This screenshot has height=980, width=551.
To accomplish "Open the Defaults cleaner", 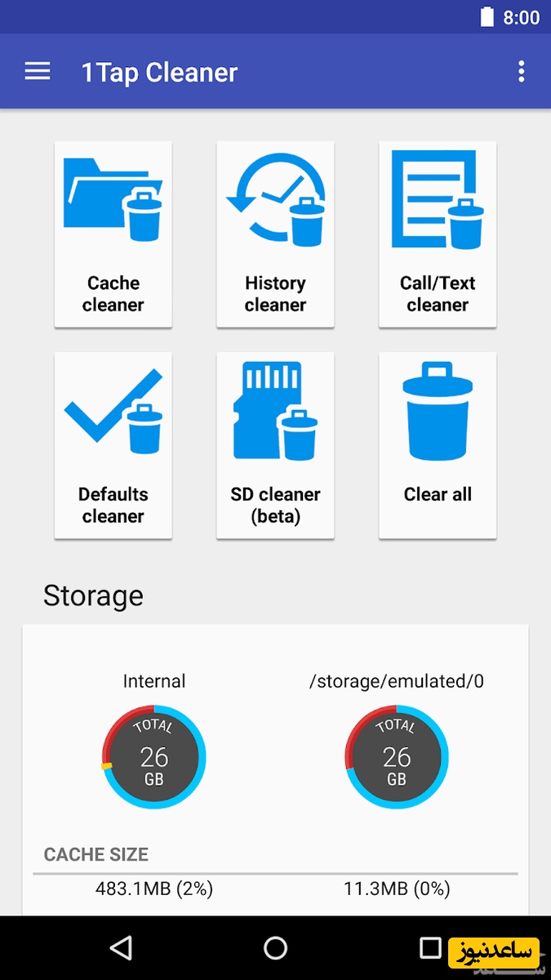I will (113, 444).
